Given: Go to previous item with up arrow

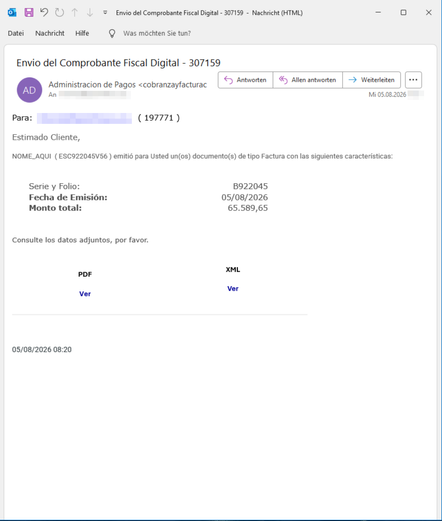Looking at the screenshot, I should (75, 13).
